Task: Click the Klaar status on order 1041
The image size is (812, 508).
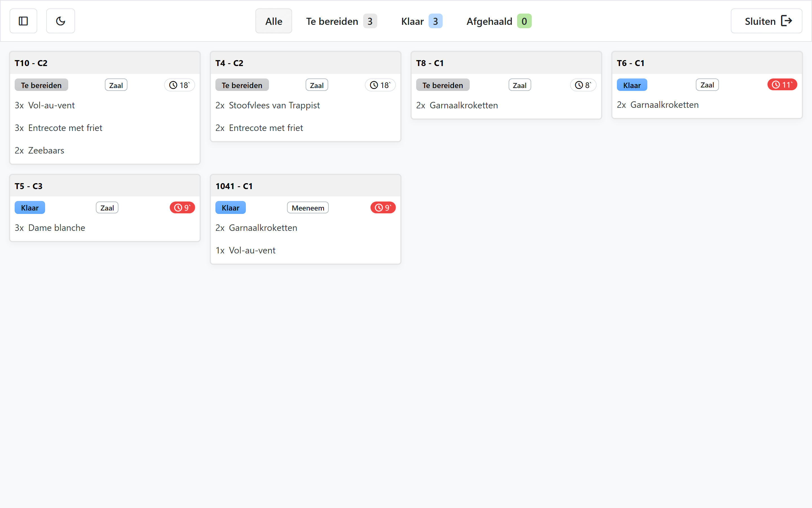Action: [x=231, y=208]
